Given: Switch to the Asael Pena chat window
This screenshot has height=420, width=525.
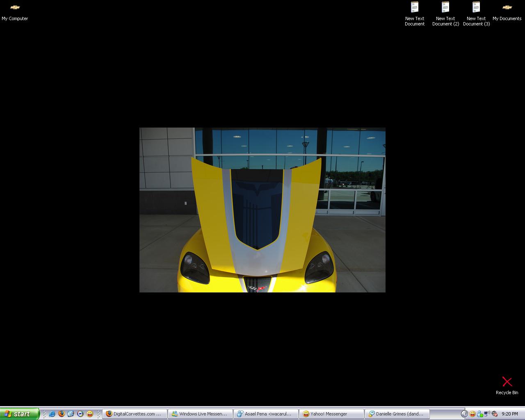Looking at the screenshot, I should [266, 413].
